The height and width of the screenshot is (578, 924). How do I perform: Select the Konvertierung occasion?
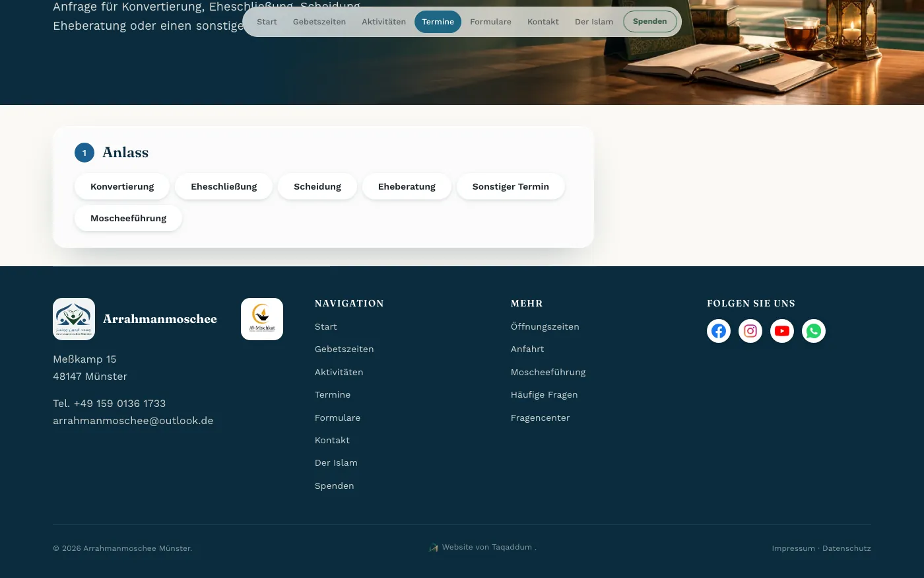122,186
